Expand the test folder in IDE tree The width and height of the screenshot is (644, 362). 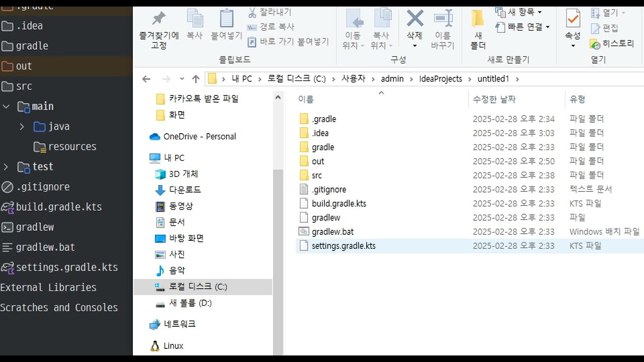click(6, 167)
